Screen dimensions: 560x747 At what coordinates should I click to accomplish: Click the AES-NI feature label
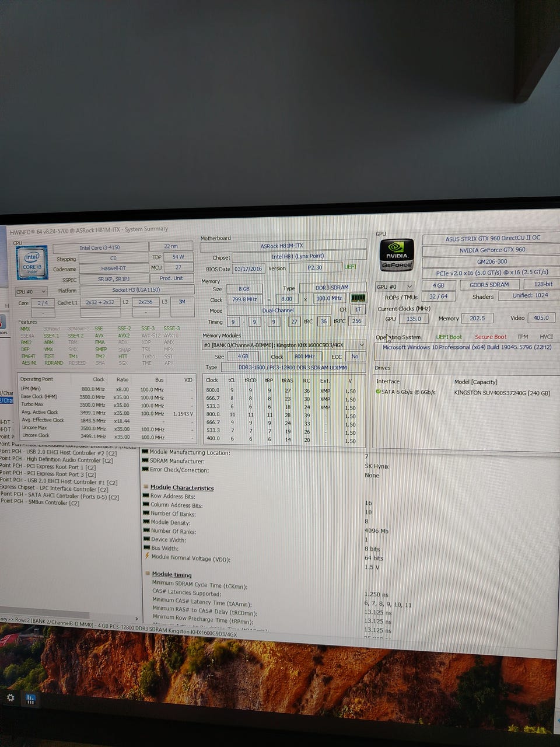[29, 362]
